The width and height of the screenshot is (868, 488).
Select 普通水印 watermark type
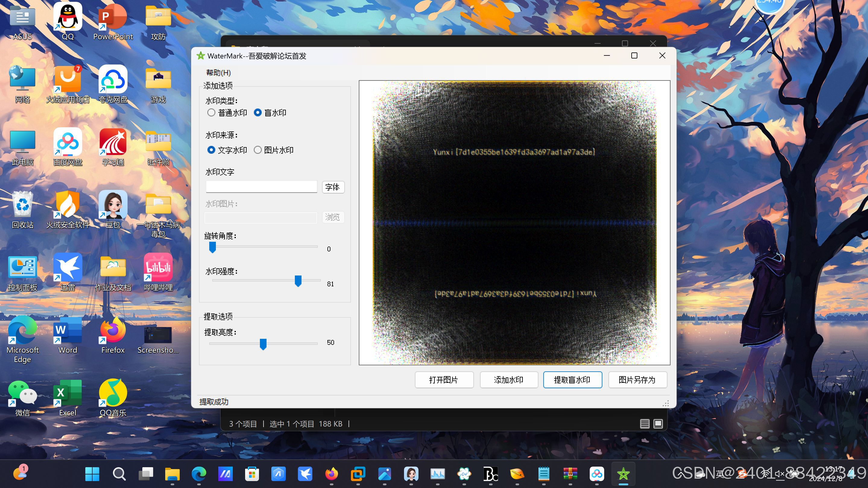(x=211, y=112)
